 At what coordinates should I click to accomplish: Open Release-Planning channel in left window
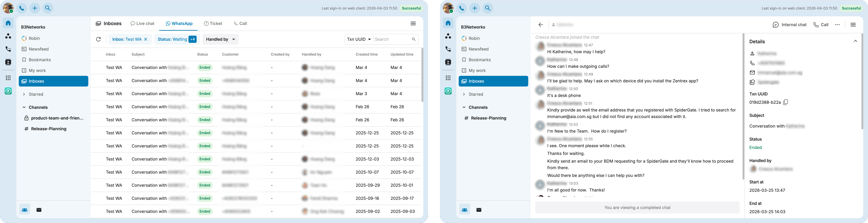(x=54, y=129)
